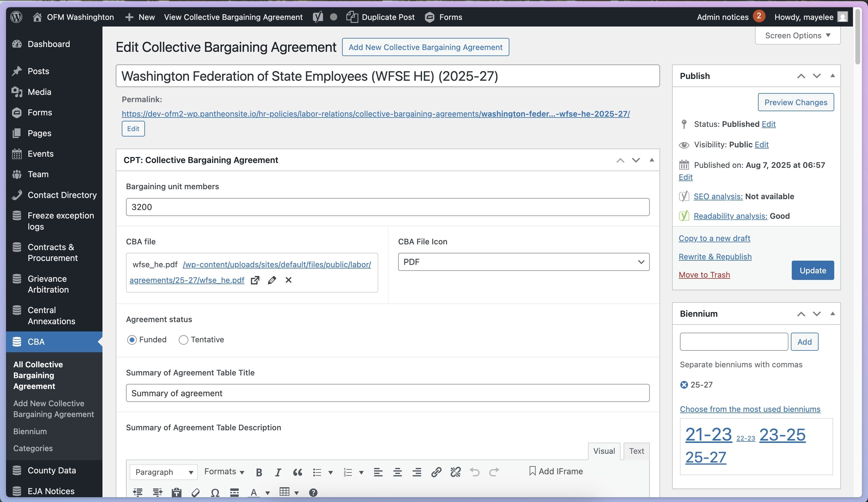
Task: Switch editor to the Text tab
Action: coord(636,451)
